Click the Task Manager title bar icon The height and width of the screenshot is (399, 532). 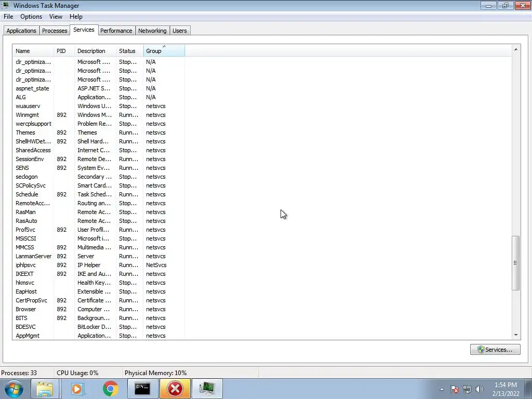[6, 5]
